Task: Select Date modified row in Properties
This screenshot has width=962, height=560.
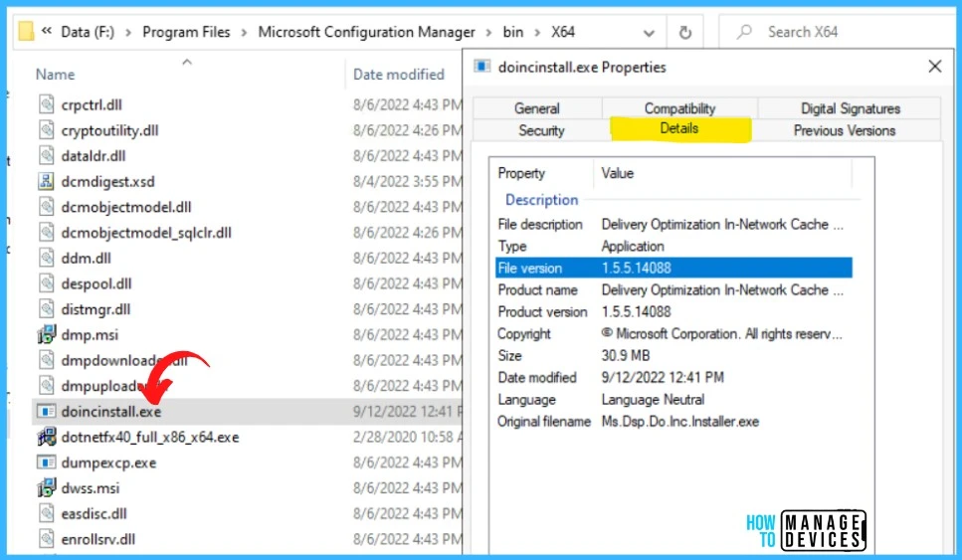Action: tap(673, 378)
